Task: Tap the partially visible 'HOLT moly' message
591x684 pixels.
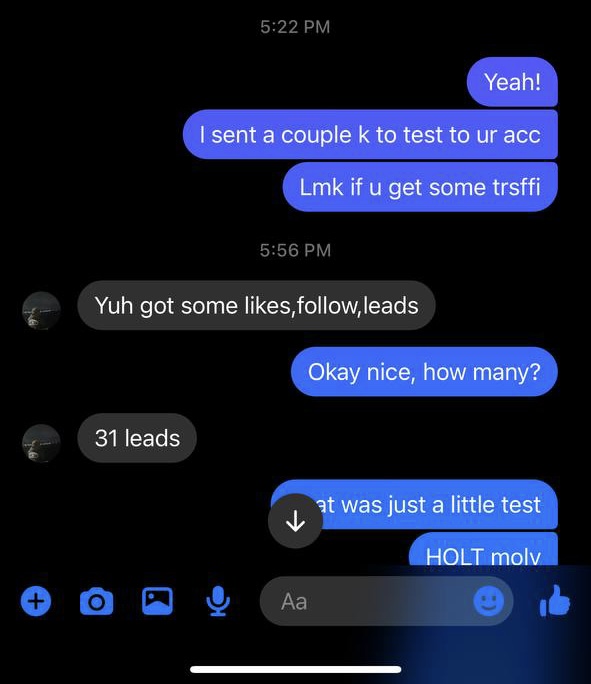Action: pos(483,549)
